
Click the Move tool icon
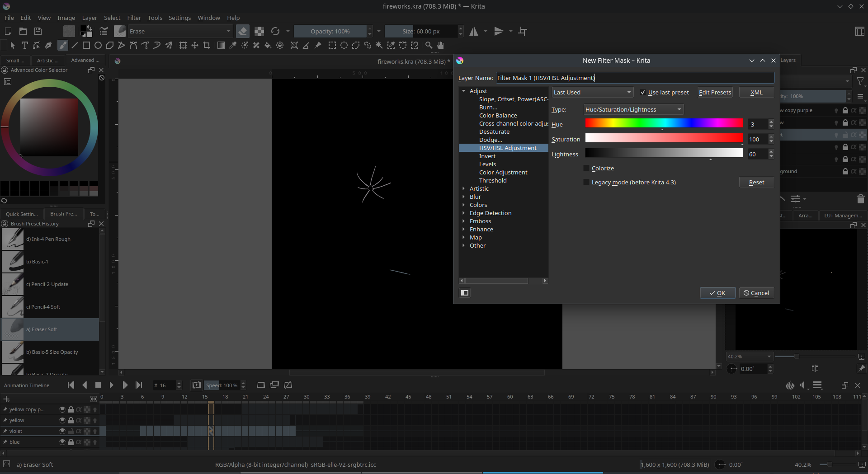point(195,45)
